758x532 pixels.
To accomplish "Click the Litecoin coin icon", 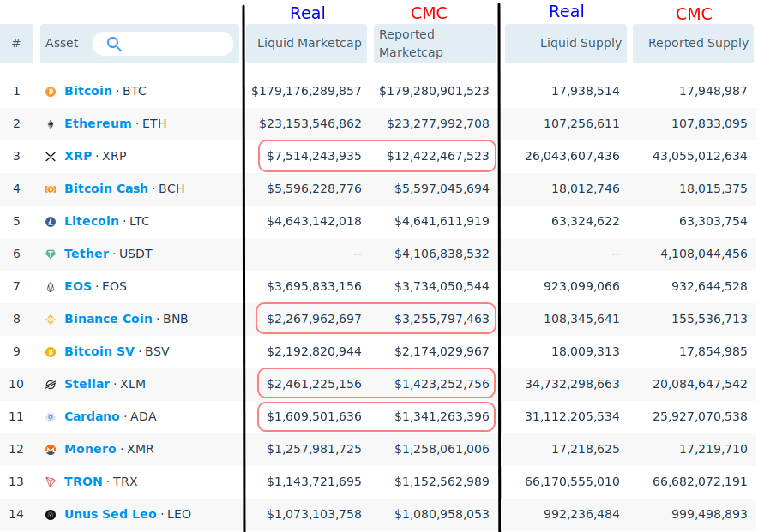I will (50, 221).
